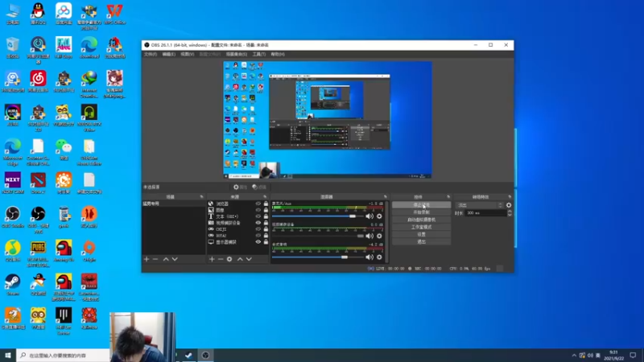The height and width of the screenshot is (362, 644).
Task: Open the NZXT CAM desktop icon
Action: click(13, 183)
